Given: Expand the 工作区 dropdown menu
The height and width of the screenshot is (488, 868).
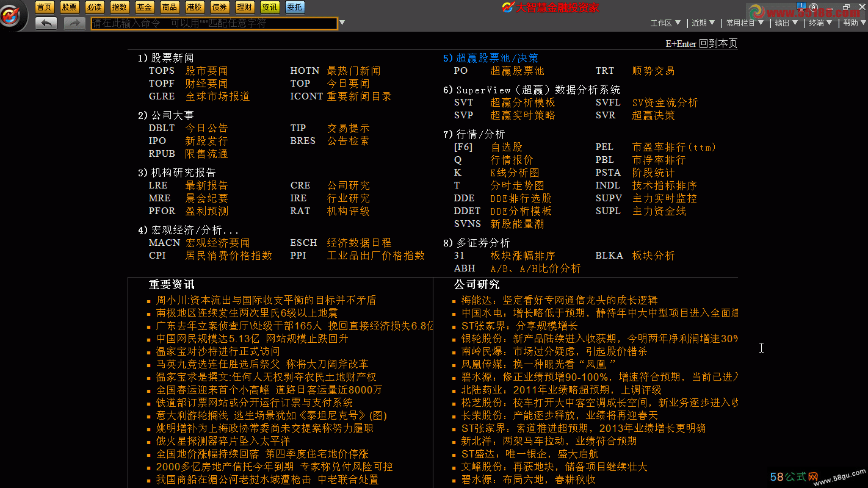Looking at the screenshot, I should (x=665, y=23).
